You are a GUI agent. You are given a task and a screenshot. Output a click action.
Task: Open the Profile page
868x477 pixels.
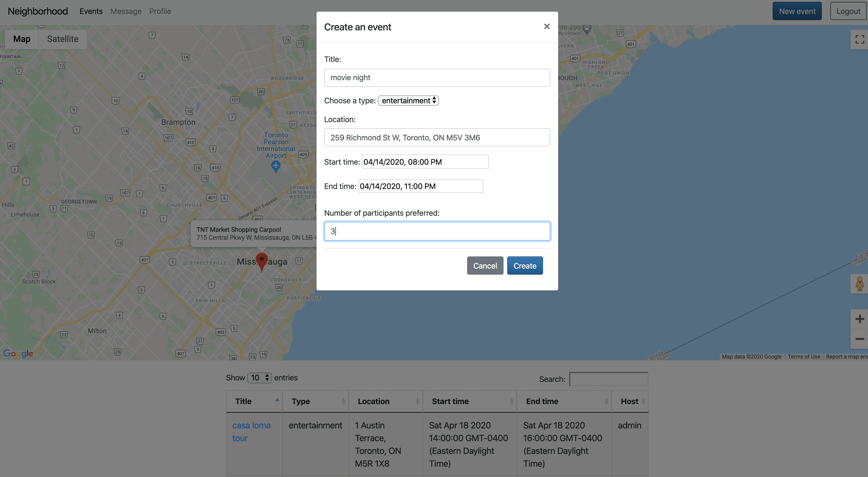(160, 11)
